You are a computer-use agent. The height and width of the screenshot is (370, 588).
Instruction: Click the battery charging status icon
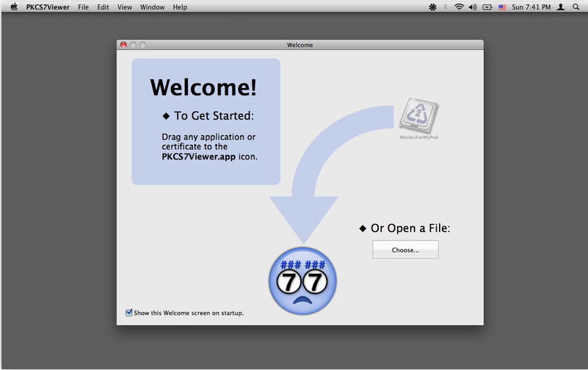pos(487,7)
